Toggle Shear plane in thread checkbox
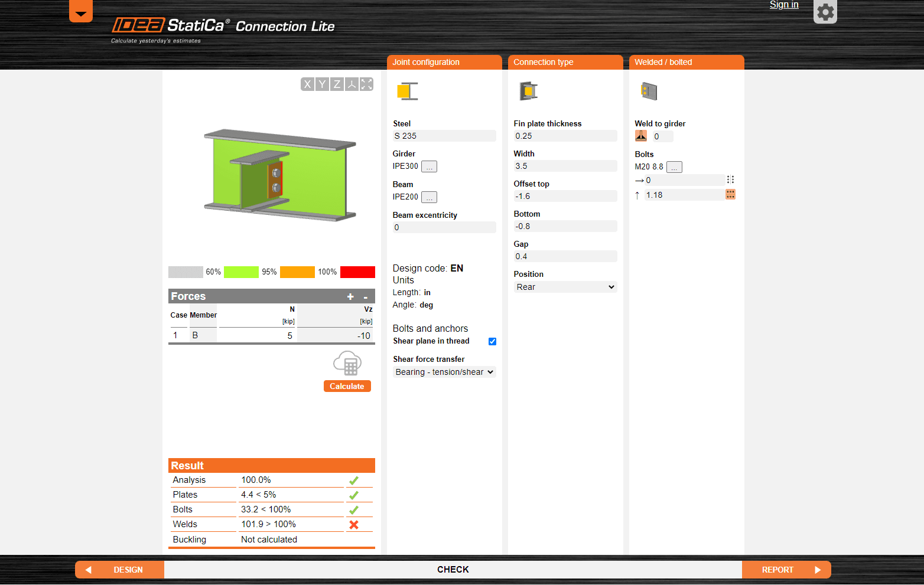The width and height of the screenshot is (924, 585). 492,341
